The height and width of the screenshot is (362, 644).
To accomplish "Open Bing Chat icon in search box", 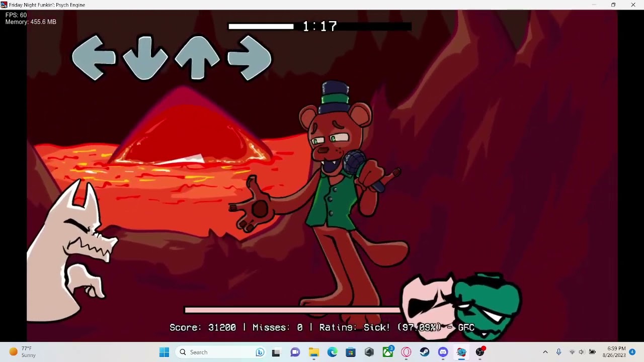I will tap(260, 352).
